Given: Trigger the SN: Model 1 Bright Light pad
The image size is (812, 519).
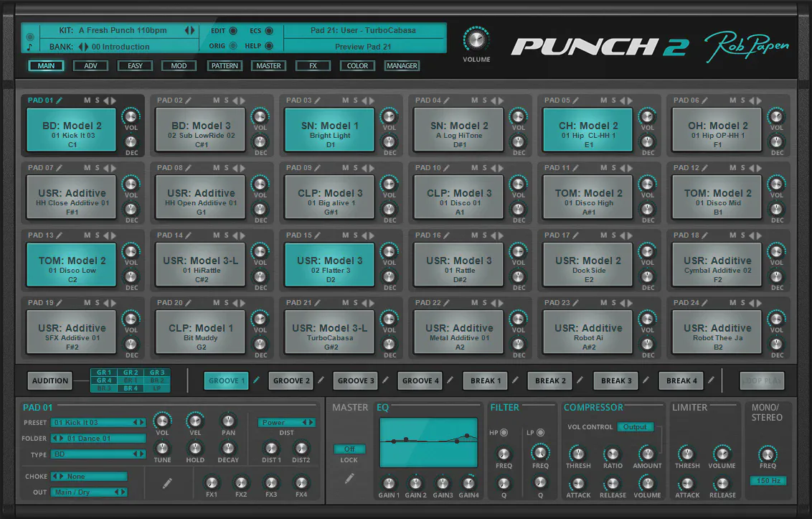Looking at the screenshot, I should coord(330,130).
